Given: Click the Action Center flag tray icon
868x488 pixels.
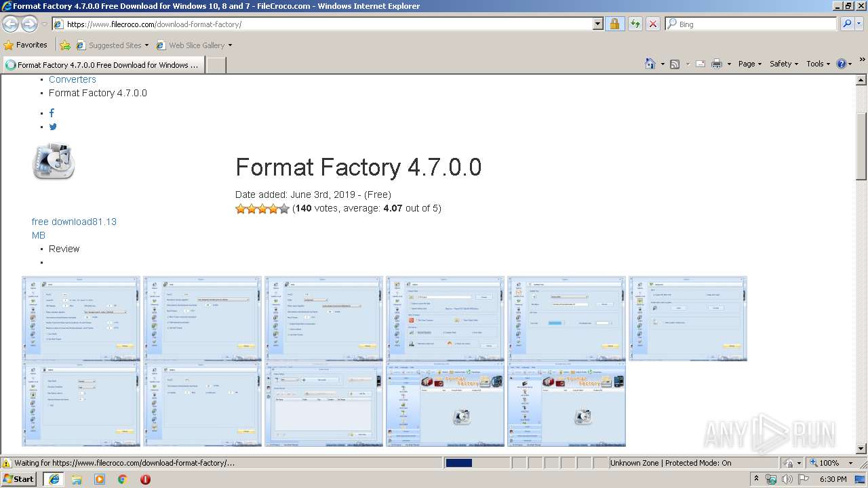Looking at the screenshot, I should 804,479.
